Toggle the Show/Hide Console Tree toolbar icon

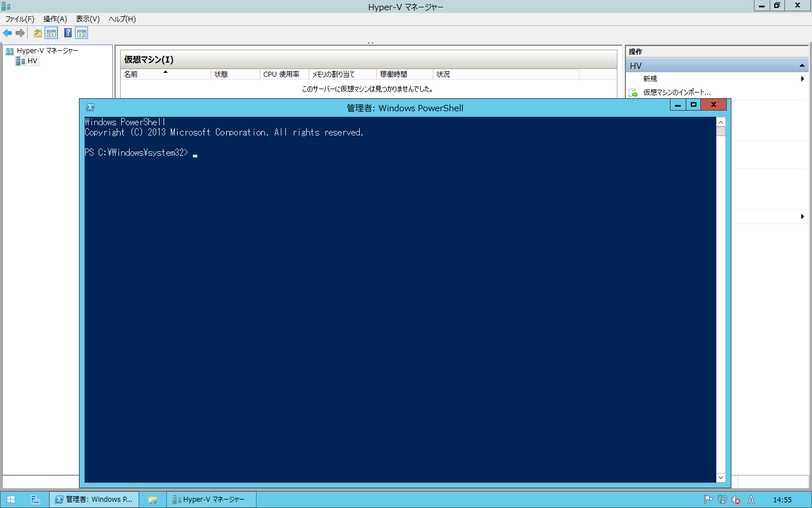[x=51, y=33]
